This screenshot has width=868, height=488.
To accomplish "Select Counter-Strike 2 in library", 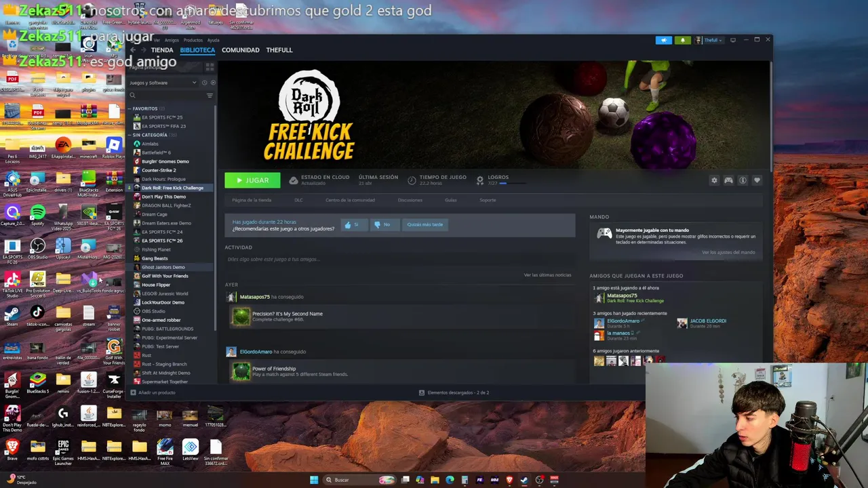I will 159,170.
